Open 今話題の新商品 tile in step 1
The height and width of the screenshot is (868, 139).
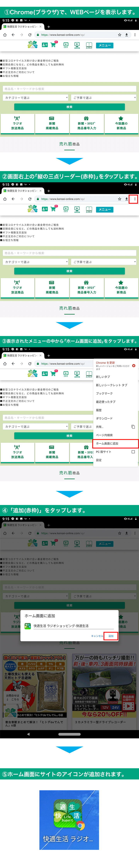pyautogui.click(x=121, y=124)
